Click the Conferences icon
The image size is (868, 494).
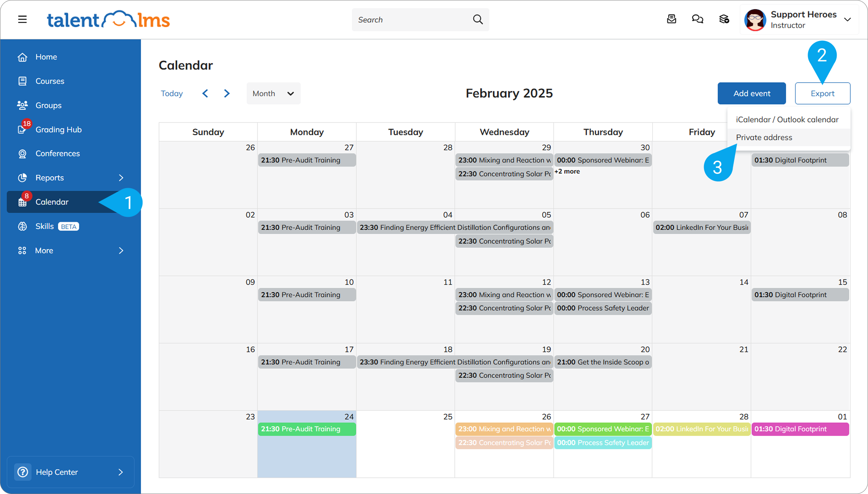click(22, 153)
